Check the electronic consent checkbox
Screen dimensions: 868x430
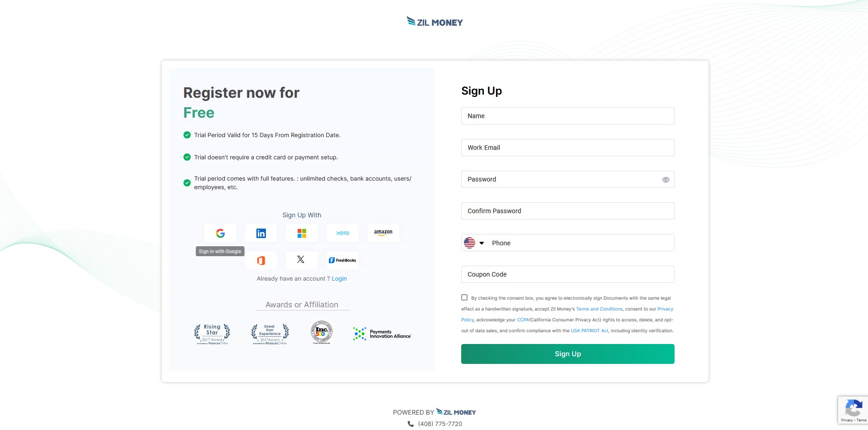[x=464, y=297]
